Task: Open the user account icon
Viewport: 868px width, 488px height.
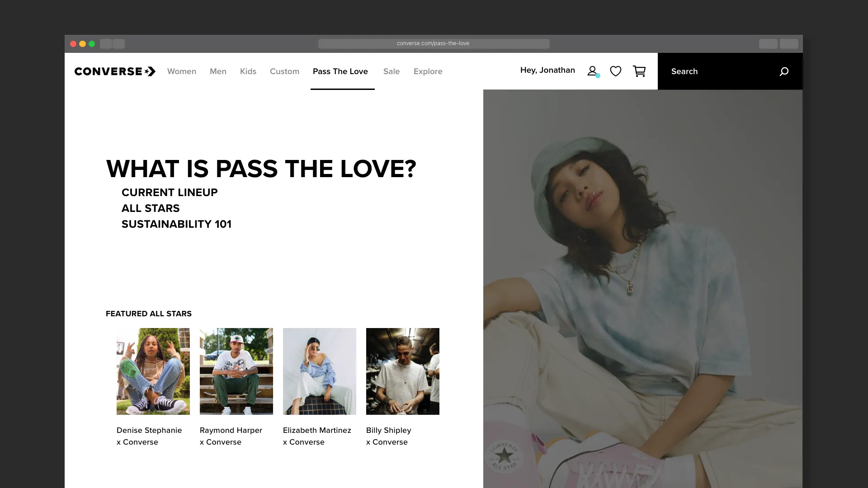Action: (x=593, y=71)
